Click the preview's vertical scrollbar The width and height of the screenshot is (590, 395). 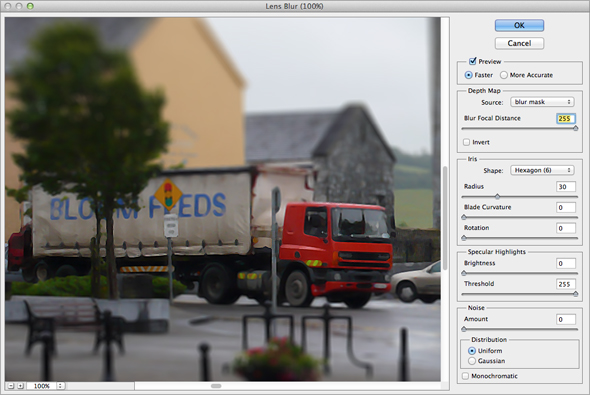(445, 199)
